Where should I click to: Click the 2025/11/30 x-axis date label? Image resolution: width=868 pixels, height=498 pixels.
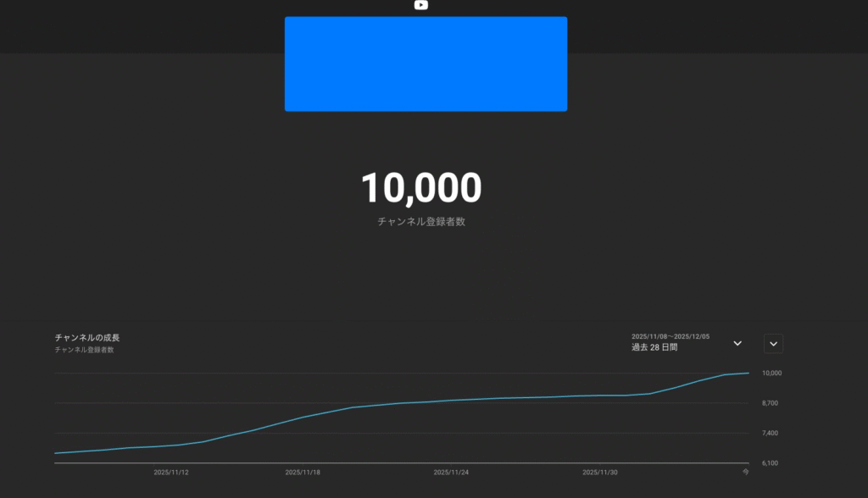[600, 472]
